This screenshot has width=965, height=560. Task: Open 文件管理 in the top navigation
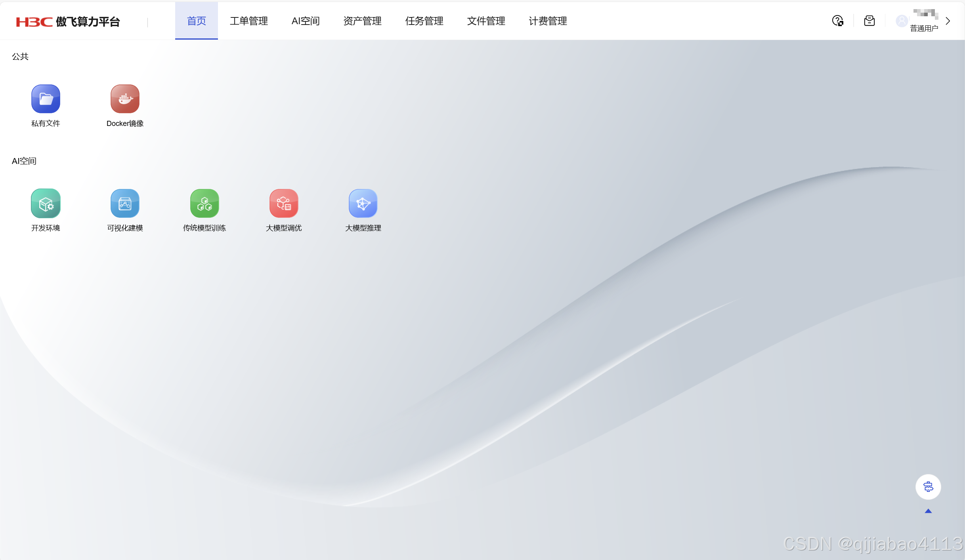tap(486, 21)
